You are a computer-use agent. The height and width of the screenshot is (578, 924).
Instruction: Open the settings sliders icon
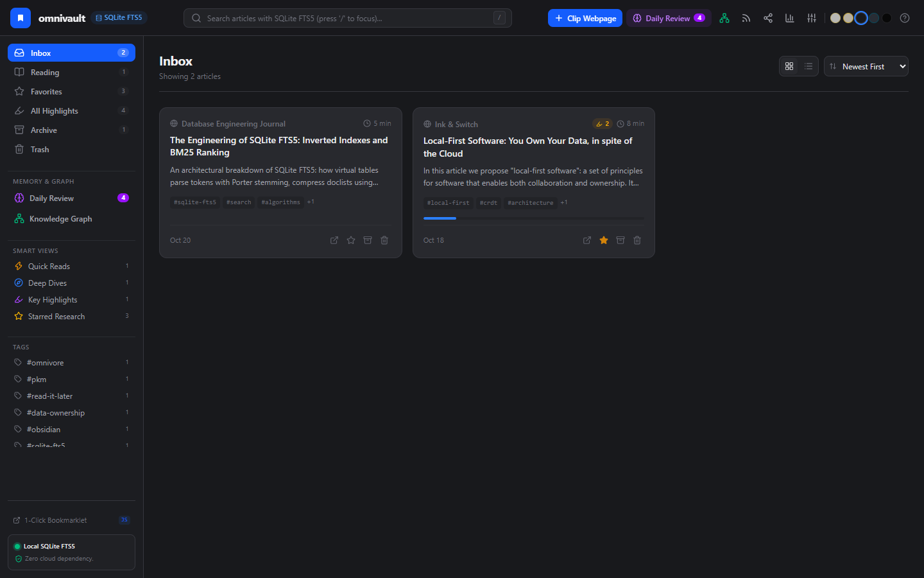tap(812, 18)
